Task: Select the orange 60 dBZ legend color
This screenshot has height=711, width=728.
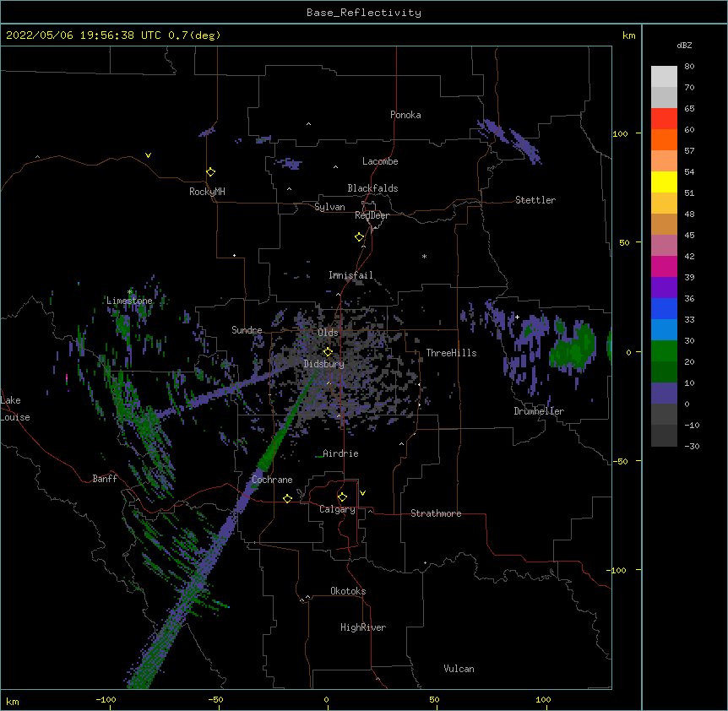Action: [664, 139]
